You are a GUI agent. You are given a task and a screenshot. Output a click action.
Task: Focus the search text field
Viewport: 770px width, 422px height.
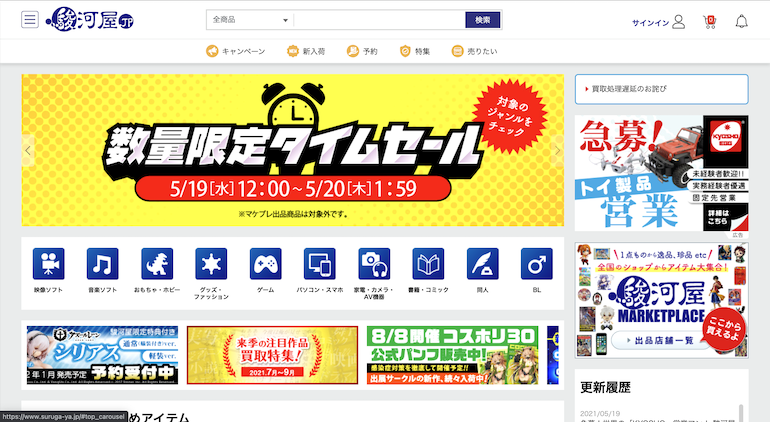(379, 20)
